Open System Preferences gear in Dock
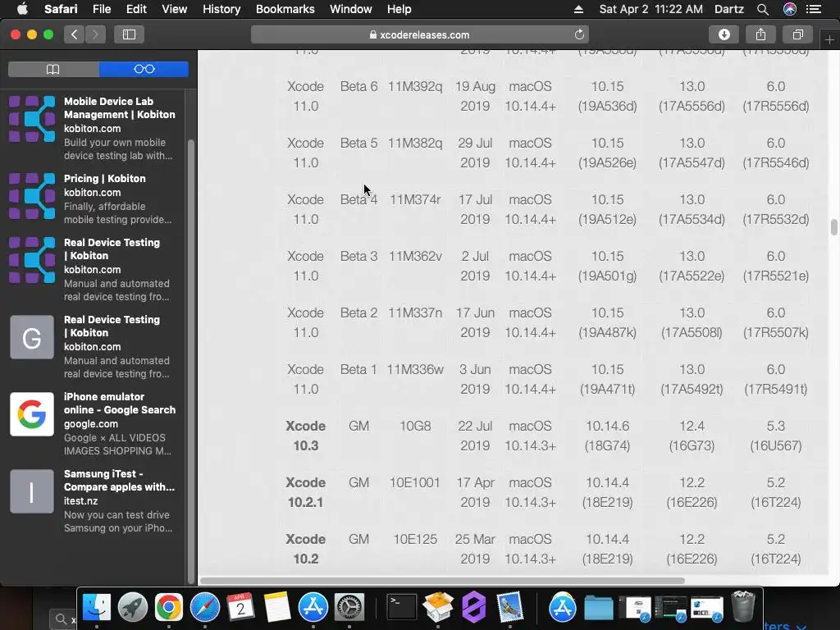This screenshot has height=630, width=840. coord(349,607)
